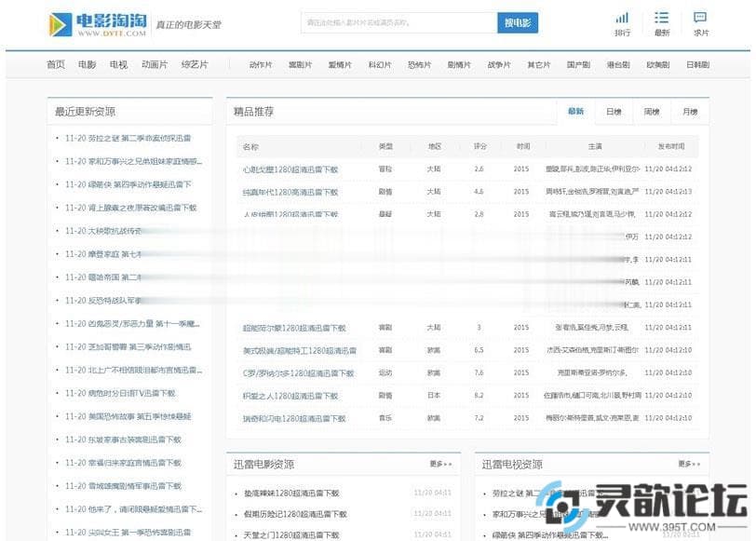
Task: Open C罗/罗纳尔多 1280超清迅雷下载 link
Action: pos(299,373)
